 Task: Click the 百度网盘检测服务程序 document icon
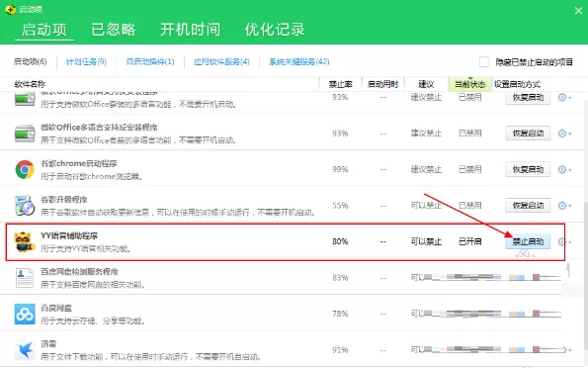tap(25, 278)
